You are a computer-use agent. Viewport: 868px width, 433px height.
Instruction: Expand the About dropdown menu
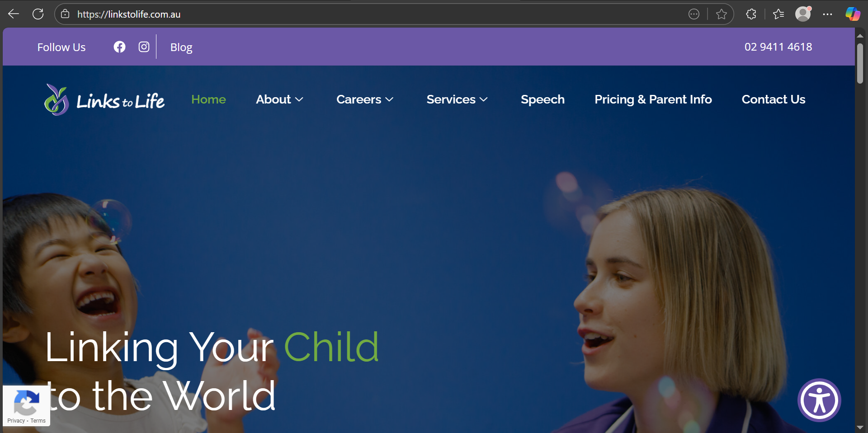(279, 99)
